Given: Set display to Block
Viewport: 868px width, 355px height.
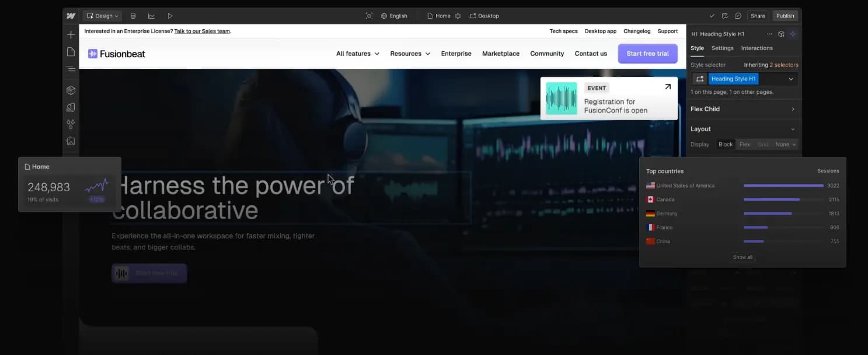Looking at the screenshot, I should [x=726, y=145].
